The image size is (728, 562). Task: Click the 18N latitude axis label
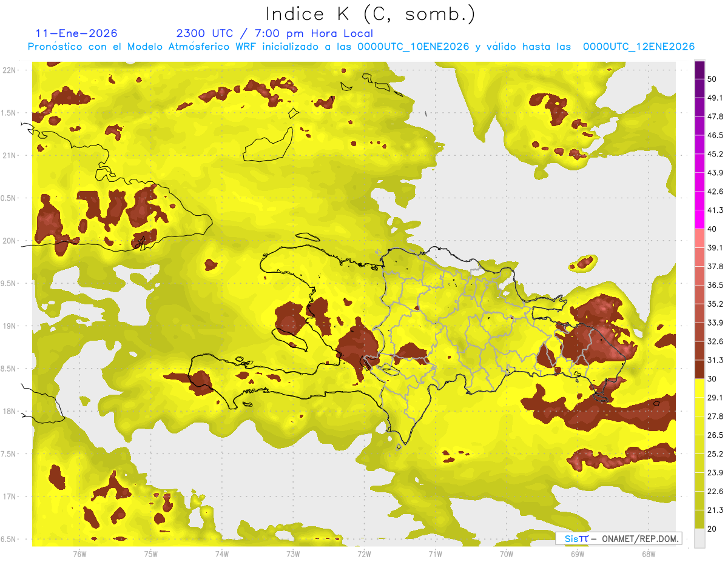click(x=9, y=412)
